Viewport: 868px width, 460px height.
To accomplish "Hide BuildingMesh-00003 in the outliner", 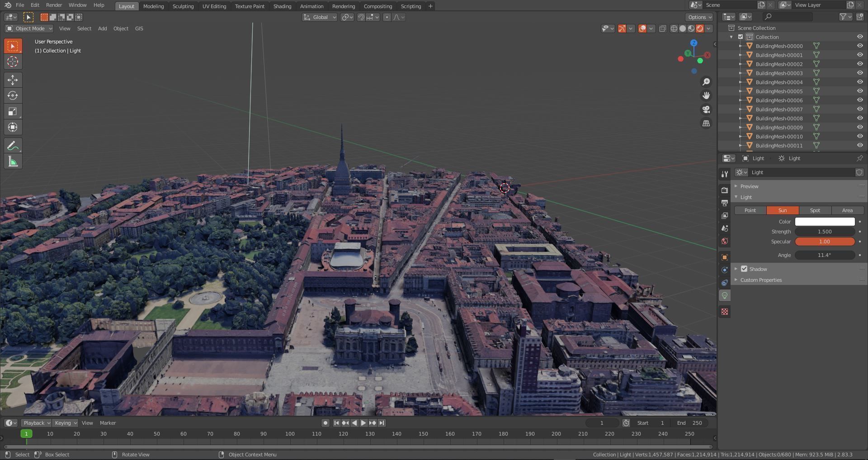I will [x=859, y=73].
